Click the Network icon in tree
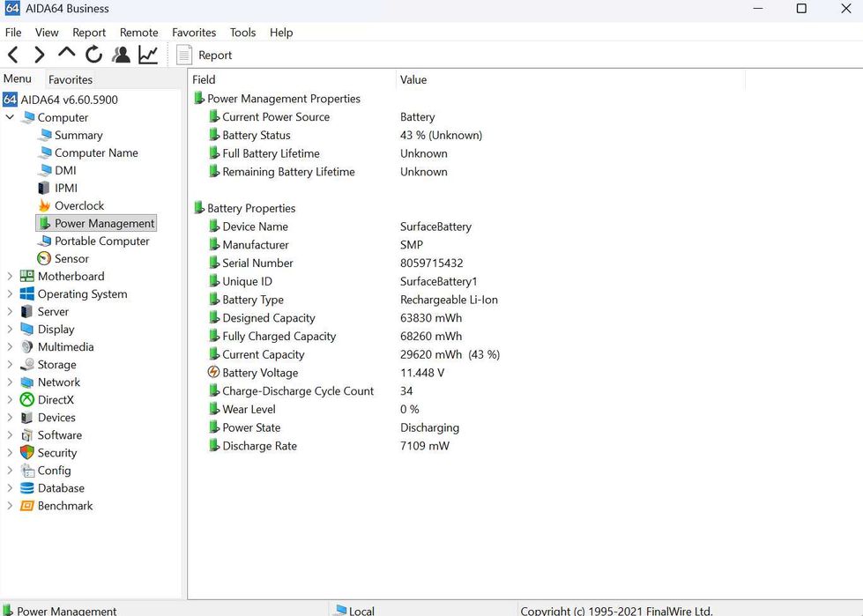Viewport: 863px width, 616px height. tap(27, 382)
